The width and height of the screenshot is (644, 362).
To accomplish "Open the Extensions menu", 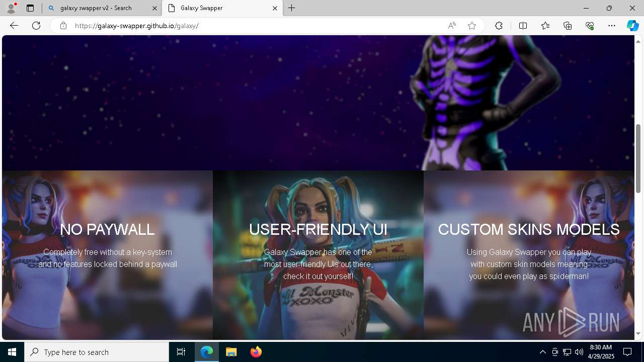I will coord(499,26).
